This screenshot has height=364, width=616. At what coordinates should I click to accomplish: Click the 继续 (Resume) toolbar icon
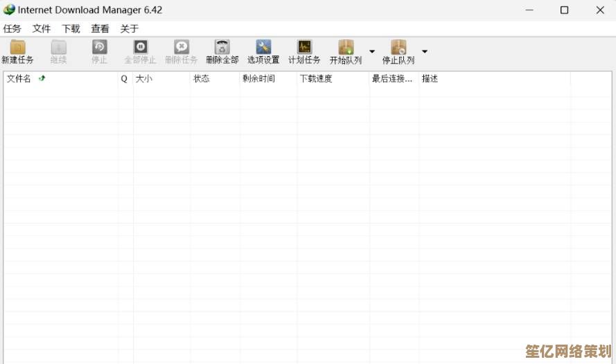click(x=58, y=48)
